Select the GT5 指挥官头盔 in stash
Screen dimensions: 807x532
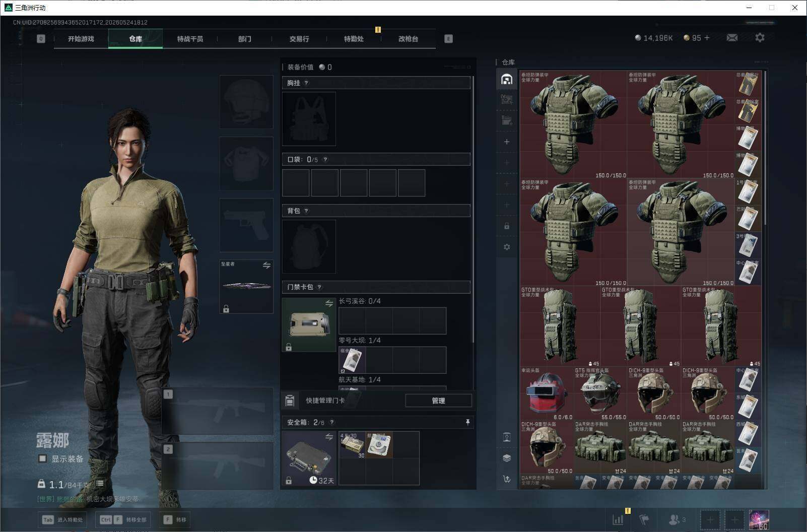[x=600, y=393]
